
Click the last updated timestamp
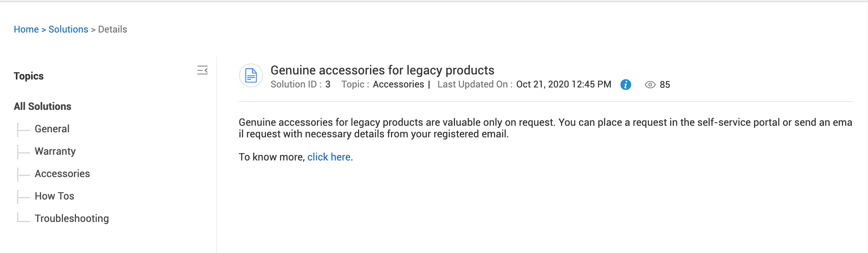click(x=563, y=84)
